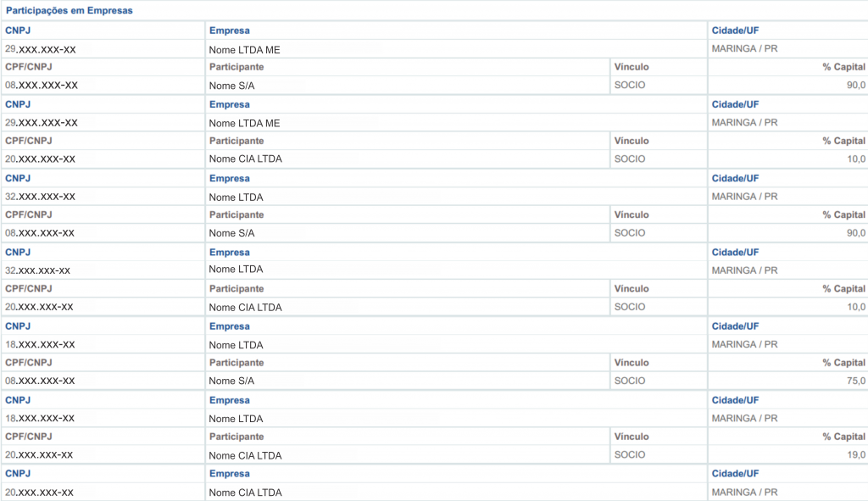The image size is (868, 501).
Task: Click the first CPF/CNPJ column header
Action: pos(29,67)
